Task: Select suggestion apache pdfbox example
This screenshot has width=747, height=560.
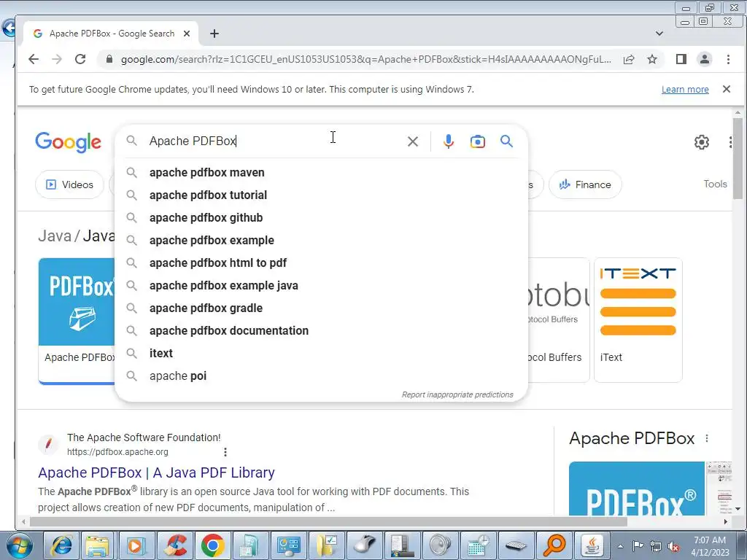Action: (321, 241)
